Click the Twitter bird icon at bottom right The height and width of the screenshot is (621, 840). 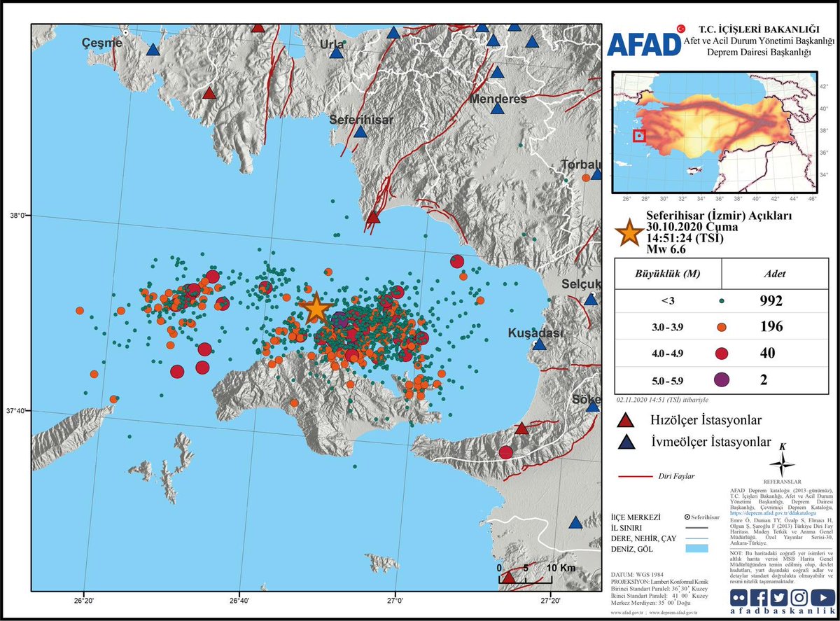point(778,596)
